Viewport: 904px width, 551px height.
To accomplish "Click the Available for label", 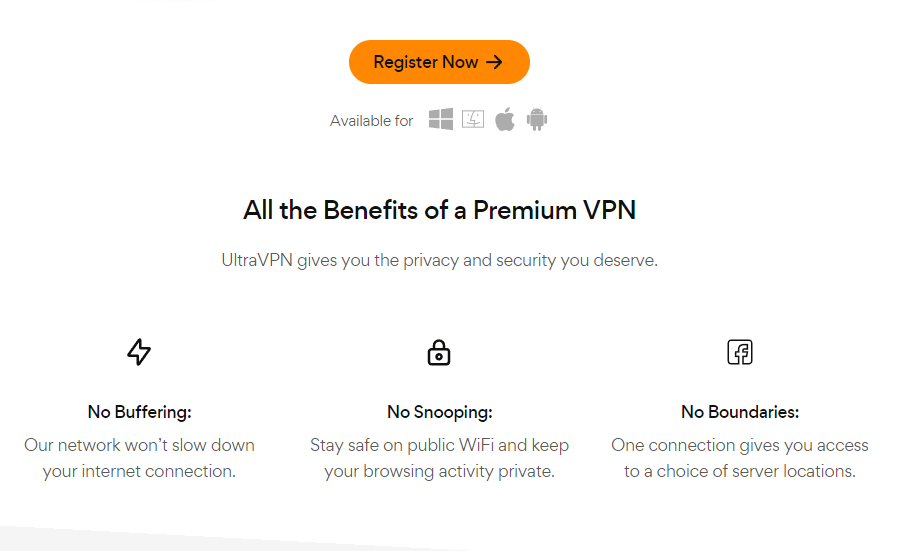I will click(372, 121).
